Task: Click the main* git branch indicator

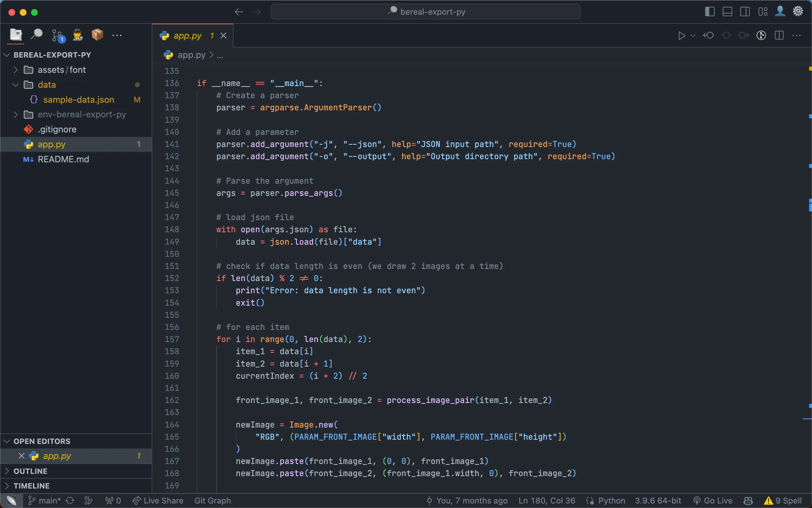Action: 45,501
